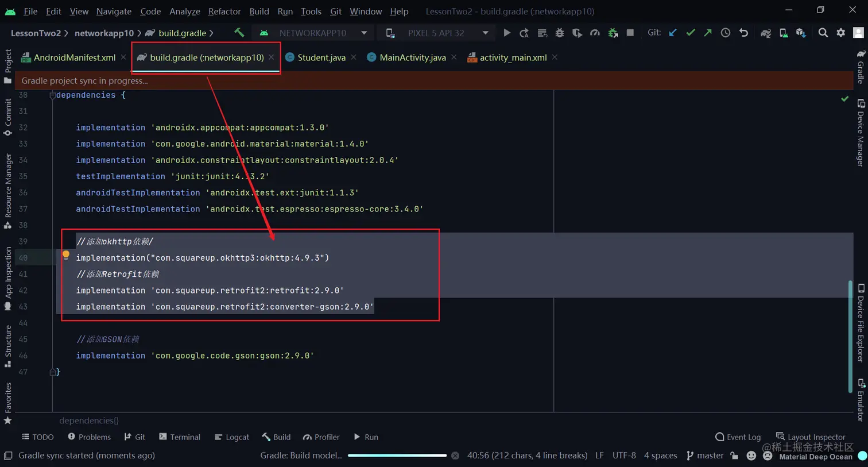Click the Apply Changes and Restart Activity icon
This screenshot has height=467, width=868.
tap(524, 33)
